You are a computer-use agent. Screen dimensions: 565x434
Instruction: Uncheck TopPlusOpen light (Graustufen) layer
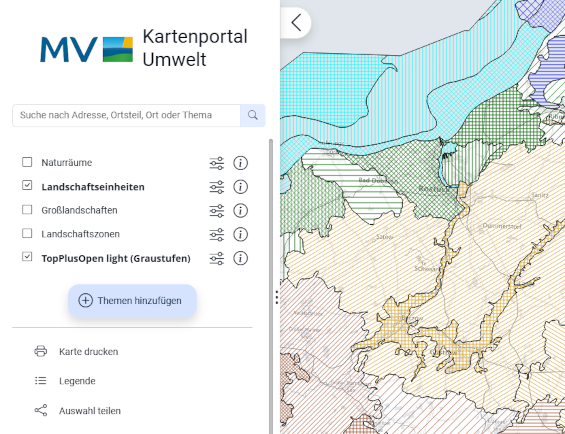coord(27,256)
